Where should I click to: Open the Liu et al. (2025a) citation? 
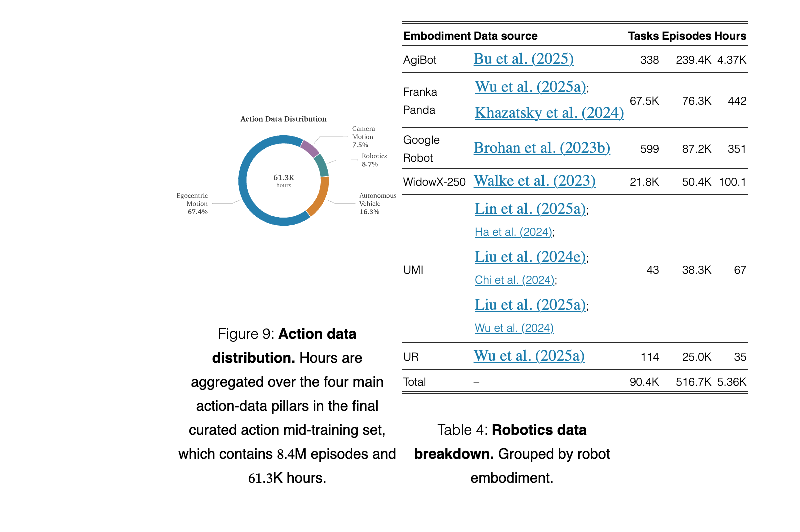tap(530, 305)
